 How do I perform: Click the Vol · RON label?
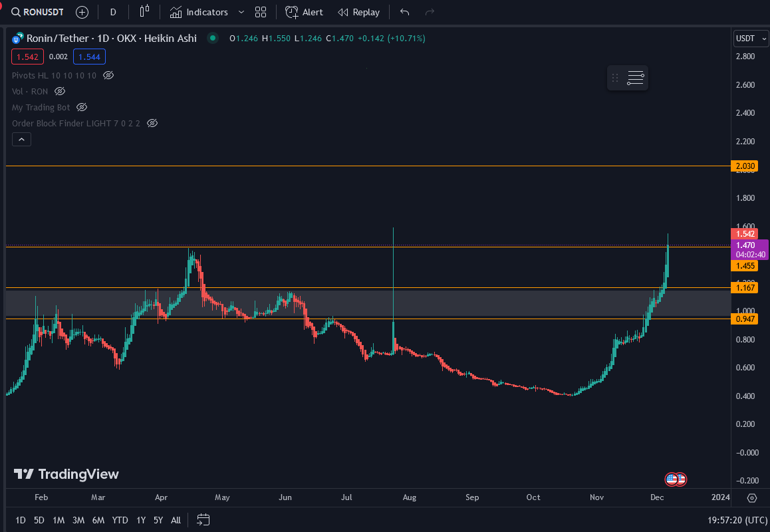click(30, 91)
